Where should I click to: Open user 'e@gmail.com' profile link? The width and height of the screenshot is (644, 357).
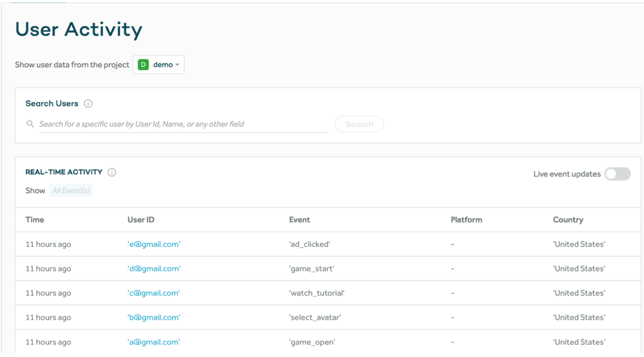(x=154, y=244)
